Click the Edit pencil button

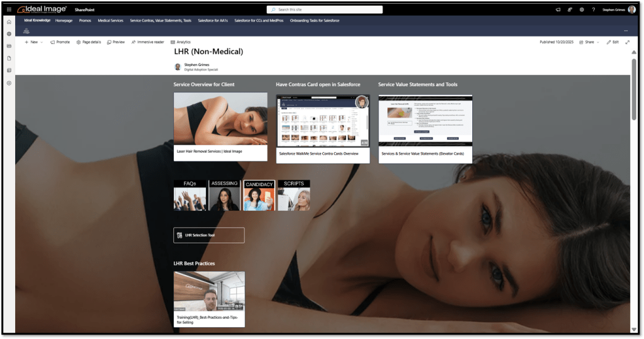tap(612, 42)
